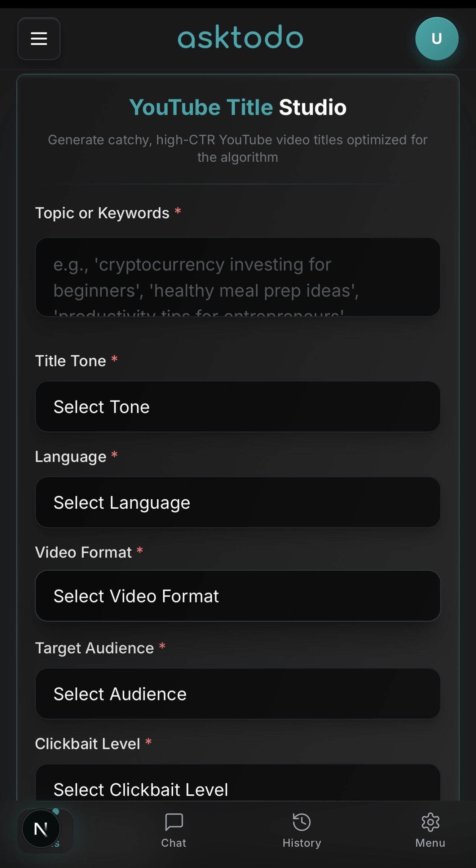Viewport: 476px width, 868px height.
Task: Open the Select Tone dropdown
Action: pyautogui.click(x=238, y=406)
